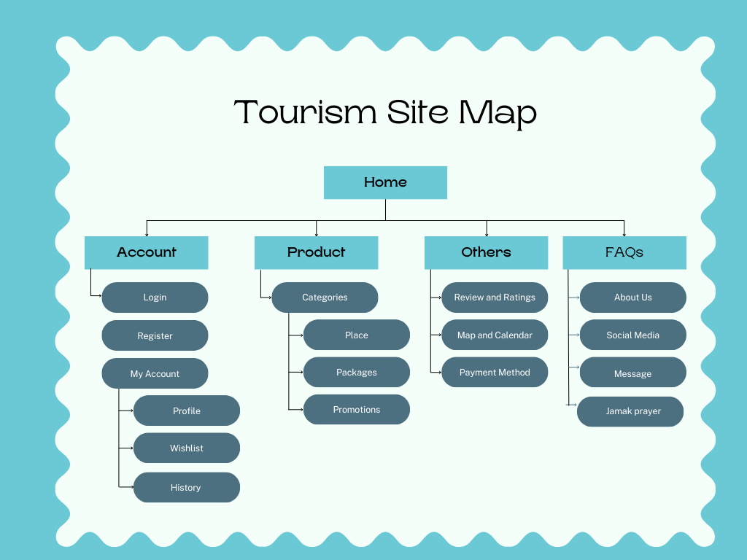Select the Jamak prayer item

(630, 411)
